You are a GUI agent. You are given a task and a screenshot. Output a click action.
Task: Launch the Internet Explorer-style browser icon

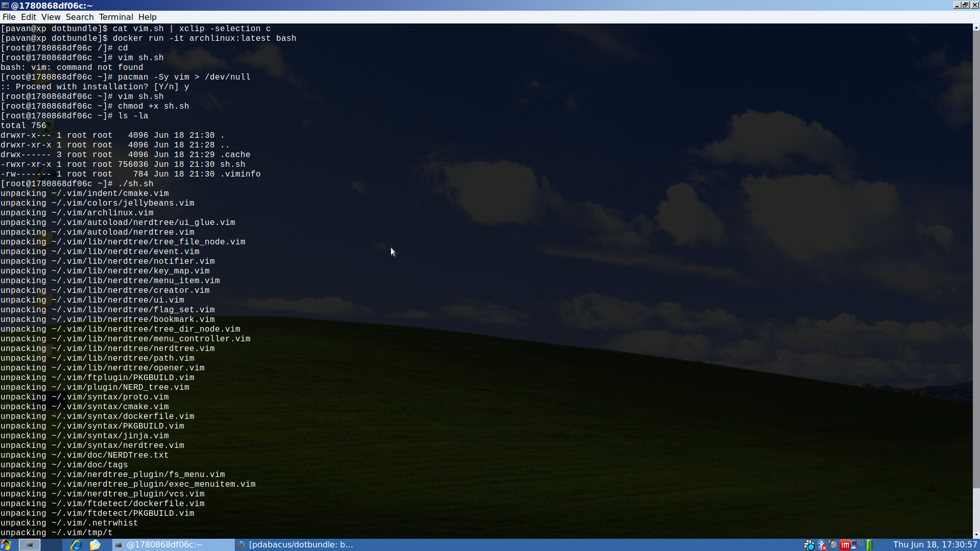pyautogui.click(x=76, y=545)
